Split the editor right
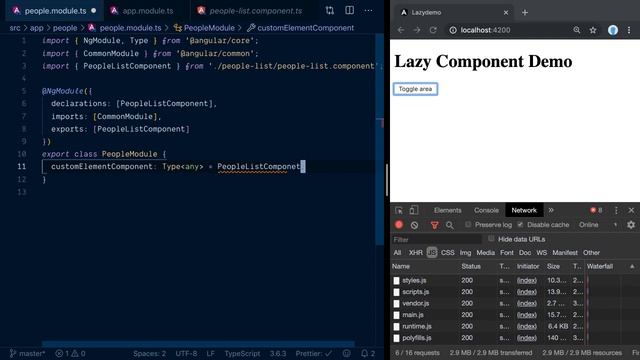Image resolution: width=640 pixels, height=360 pixels. coord(349,11)
